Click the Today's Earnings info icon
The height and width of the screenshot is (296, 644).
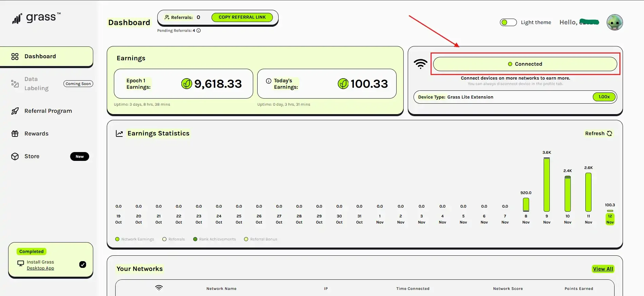coord(269,81)
